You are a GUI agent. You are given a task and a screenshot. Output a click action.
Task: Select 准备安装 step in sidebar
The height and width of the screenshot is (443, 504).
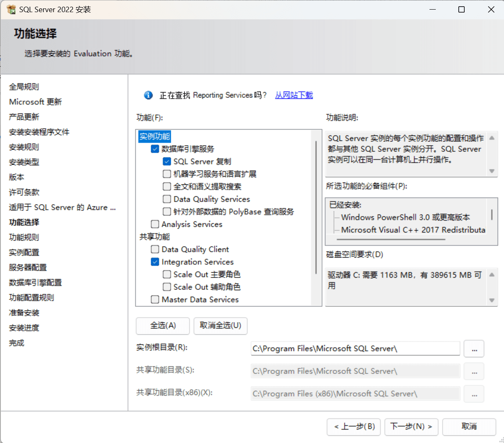point(24,313)
